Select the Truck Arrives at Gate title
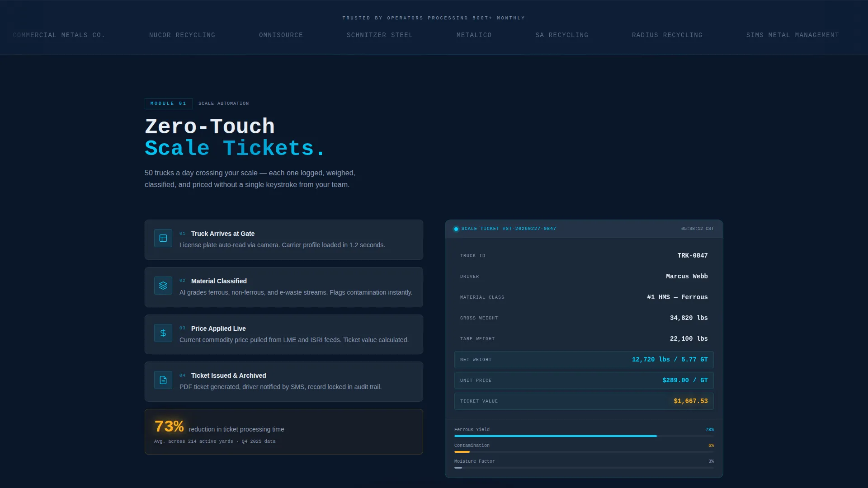 tap(223, 234)
